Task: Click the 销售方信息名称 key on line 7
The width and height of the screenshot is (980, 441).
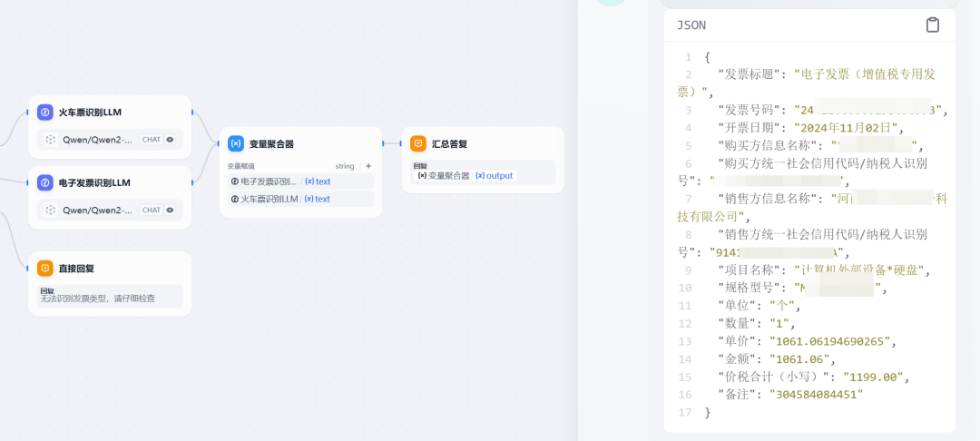Action: point(769,200)
